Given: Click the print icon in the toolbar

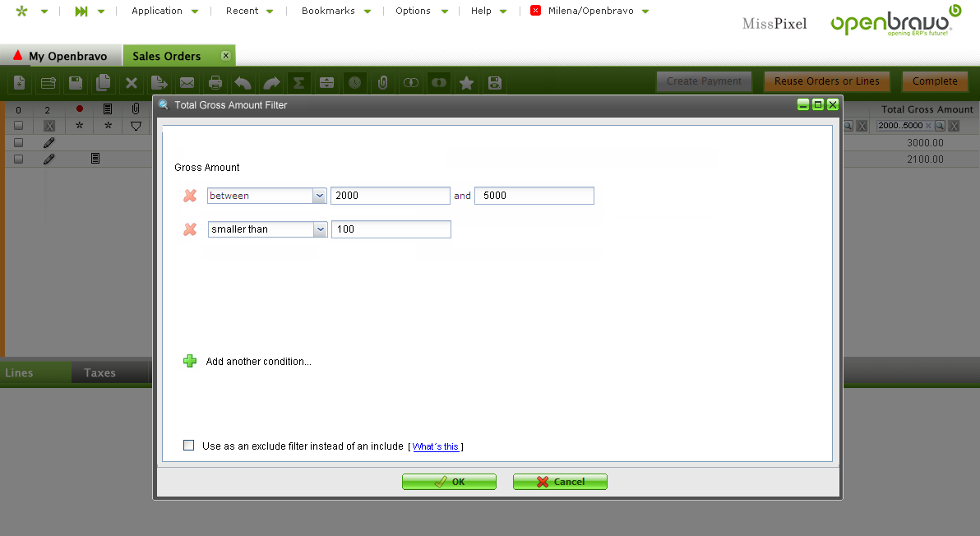Looking at the screenshot, I should tap(215, 82).
